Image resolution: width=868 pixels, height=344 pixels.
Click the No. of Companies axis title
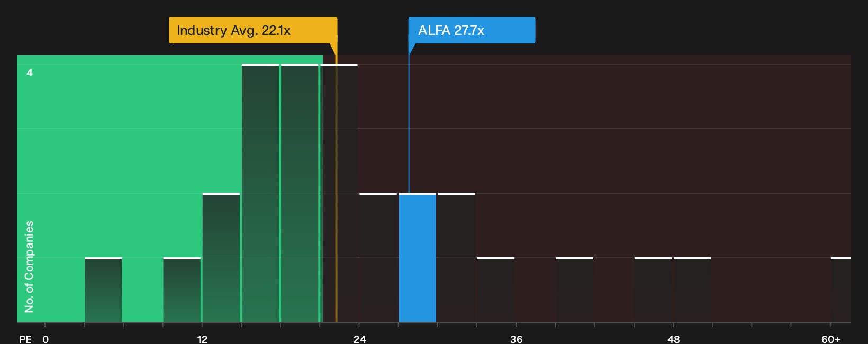click(x=29, y=267)
